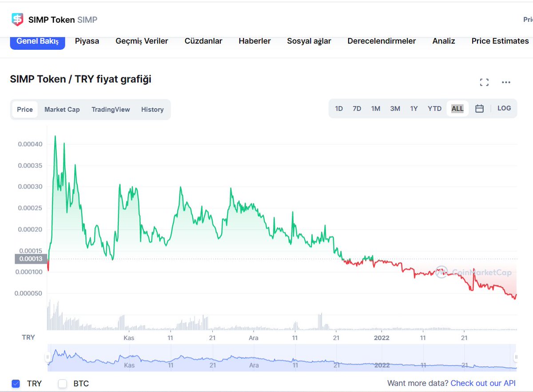This screenshot has height=392, width=533.
Task: Click the 0.00013 price label
Action: click(x=31, y=259)
